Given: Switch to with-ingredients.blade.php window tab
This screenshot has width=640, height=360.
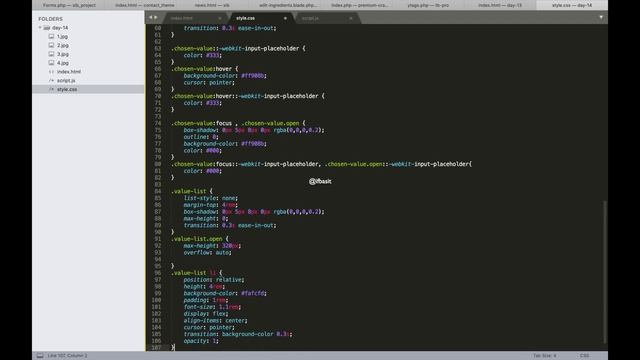Looking at the screenshot, I should (288, 5).
